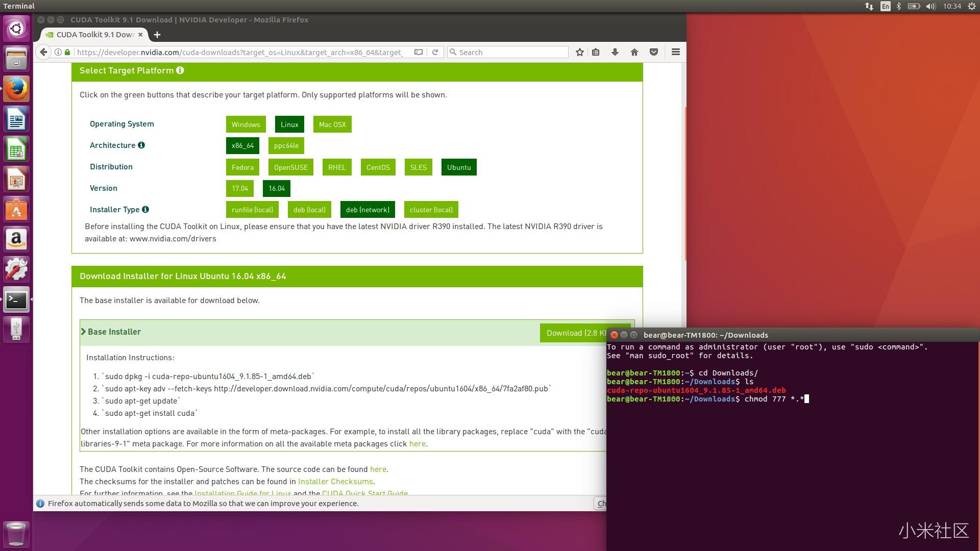Image resolution: width=980 pixels, height=551 pixels.
Task: Select the Ubuntu distribution
Action: 459,167
